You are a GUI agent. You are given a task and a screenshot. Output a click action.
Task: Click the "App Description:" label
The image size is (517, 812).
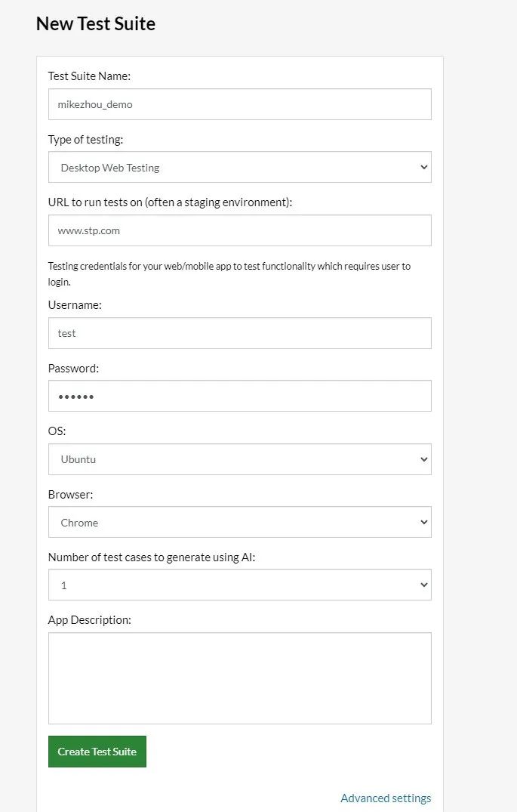pyautogui.click(x=90, y=620)
